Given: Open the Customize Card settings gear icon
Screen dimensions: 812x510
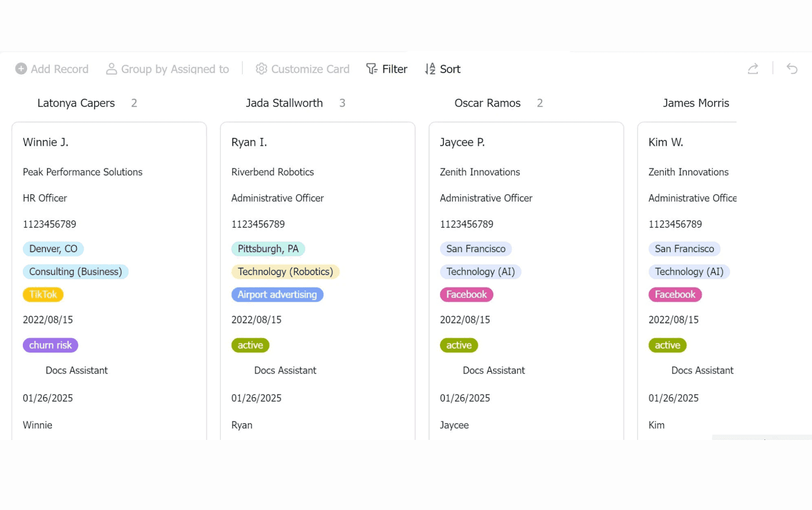Looking at the screenshot, I should tap(261, 69).
